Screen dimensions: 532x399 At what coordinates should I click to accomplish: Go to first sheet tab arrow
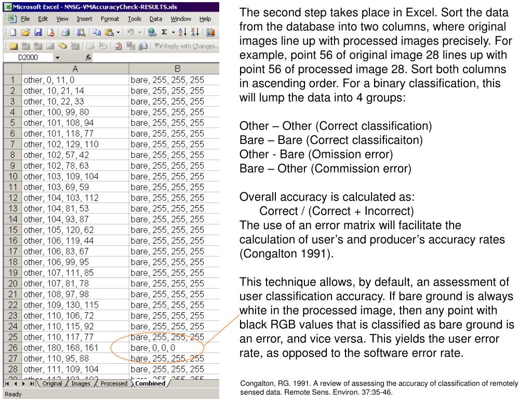[7, 384]
